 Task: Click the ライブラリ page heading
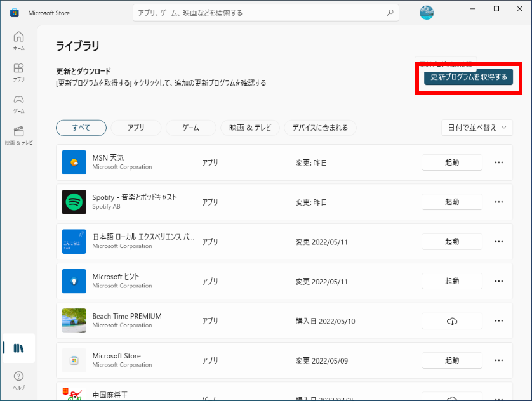77,46
